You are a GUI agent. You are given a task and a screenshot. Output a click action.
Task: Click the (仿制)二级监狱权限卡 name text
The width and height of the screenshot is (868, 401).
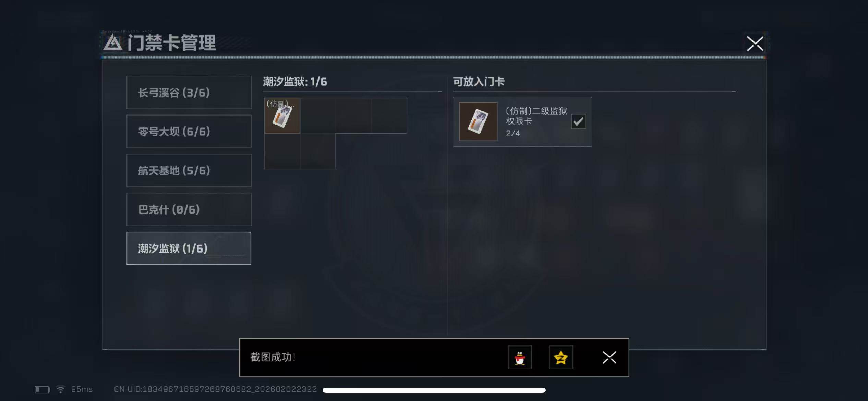[x=537, y=116]
